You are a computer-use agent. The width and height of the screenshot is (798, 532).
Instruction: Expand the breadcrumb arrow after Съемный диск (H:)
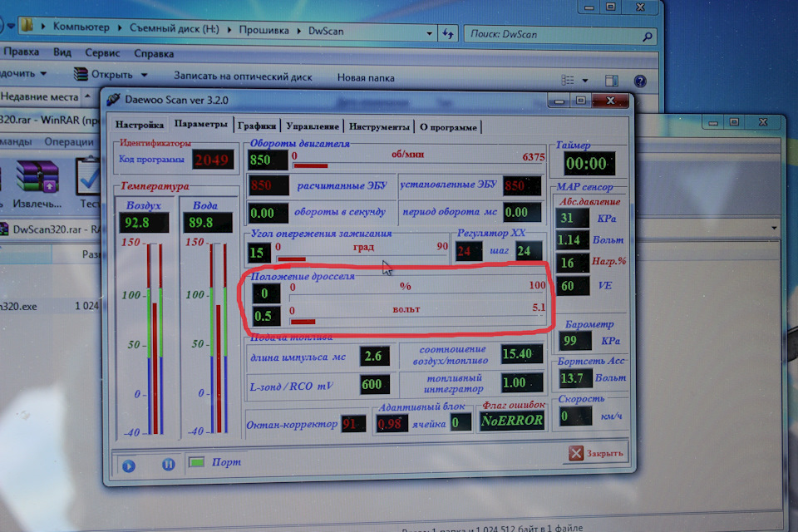point(229,30)
